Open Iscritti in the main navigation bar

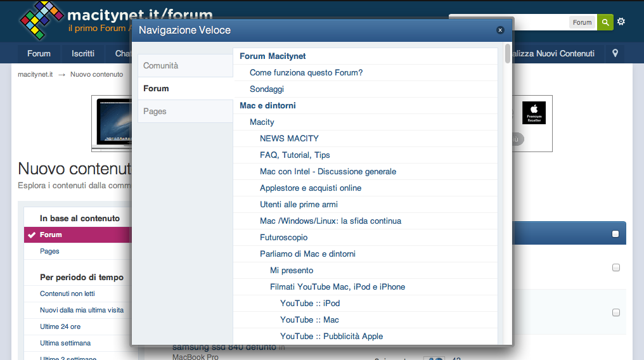pos(83,53)
